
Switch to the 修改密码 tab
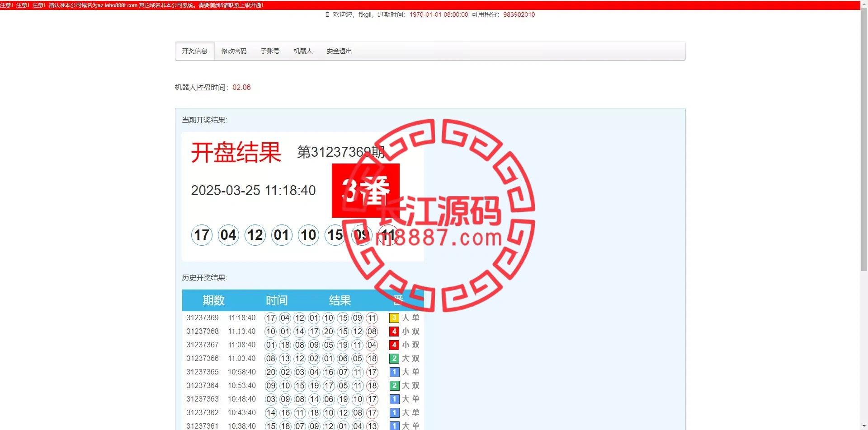234,51
